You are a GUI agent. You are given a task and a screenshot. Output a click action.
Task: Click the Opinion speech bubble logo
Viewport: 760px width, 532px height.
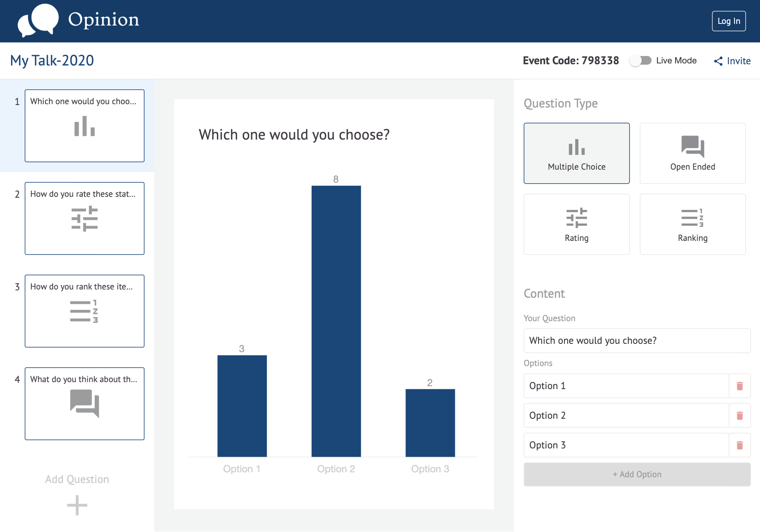[38, 21]
